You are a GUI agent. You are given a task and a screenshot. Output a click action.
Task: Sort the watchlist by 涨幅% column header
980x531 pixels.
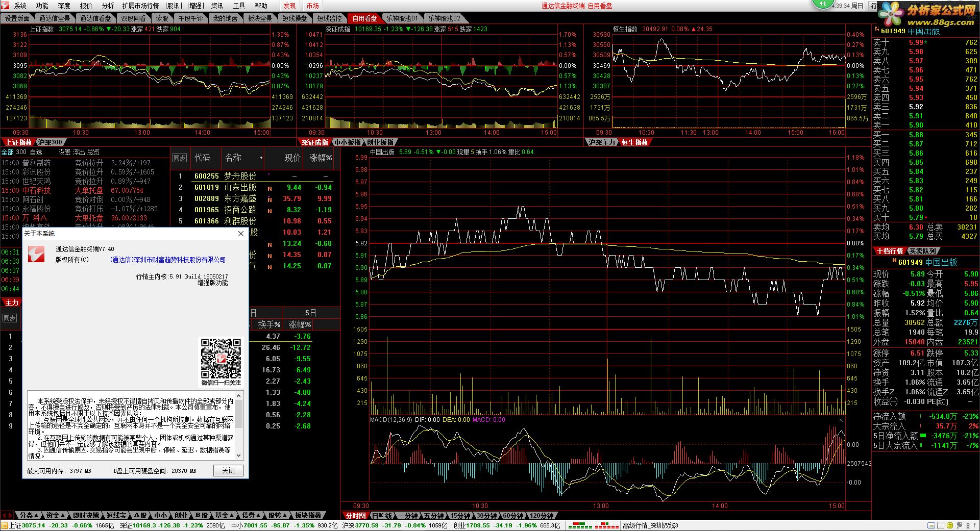[321, 158]
